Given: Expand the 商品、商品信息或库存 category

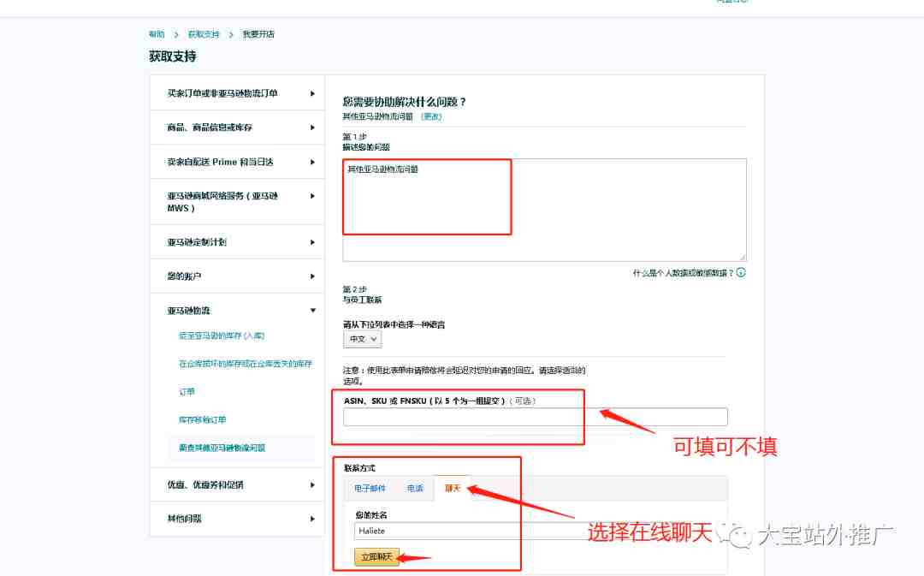Looking at the screenshot, I should pos(237,128).
